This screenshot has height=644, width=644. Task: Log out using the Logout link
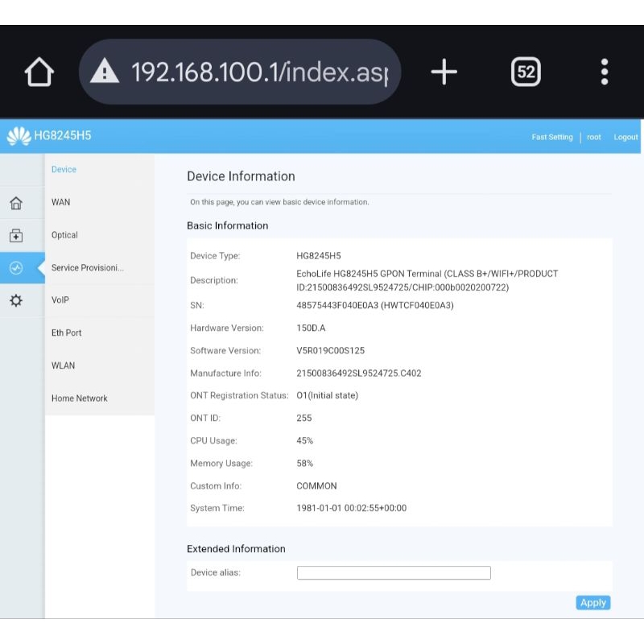[625, 137]
